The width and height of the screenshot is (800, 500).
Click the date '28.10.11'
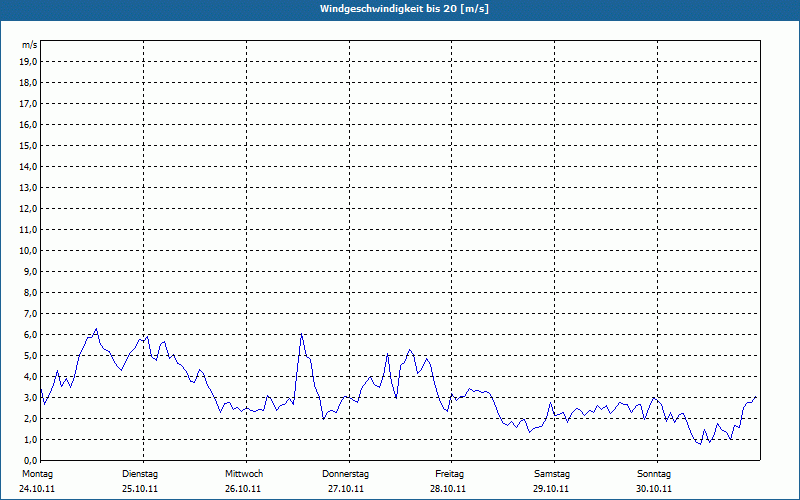point(448,489)
